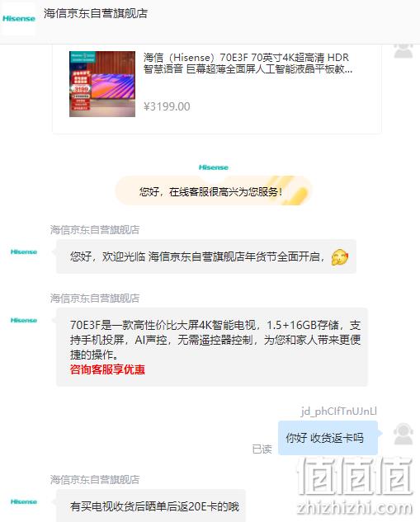Click the username jd_phClfTnUJnLl
This screenshot has width=420, height=522.
[x=339, y=411]
